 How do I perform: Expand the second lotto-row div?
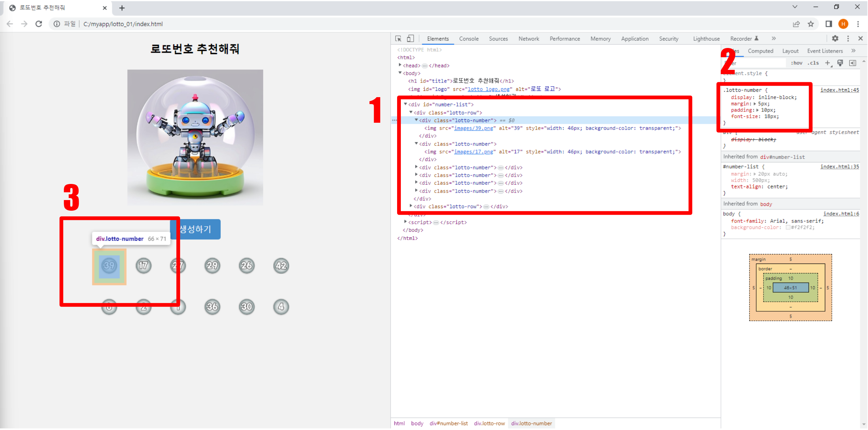coord(411,206)
